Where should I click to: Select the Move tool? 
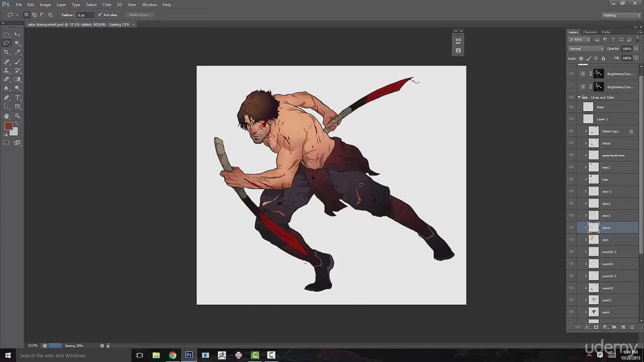coord(18,34)
